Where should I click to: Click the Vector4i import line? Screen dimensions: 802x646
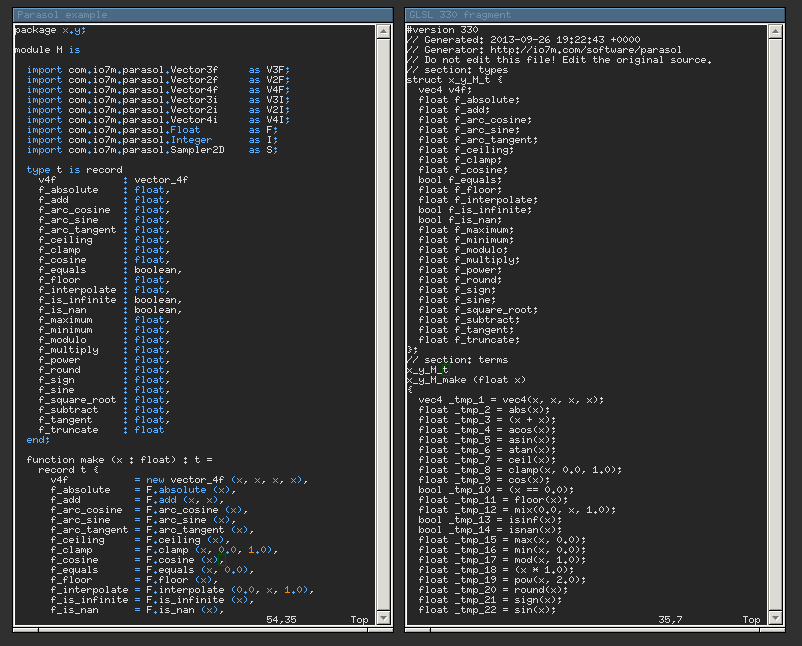click(x=158, y=120)
